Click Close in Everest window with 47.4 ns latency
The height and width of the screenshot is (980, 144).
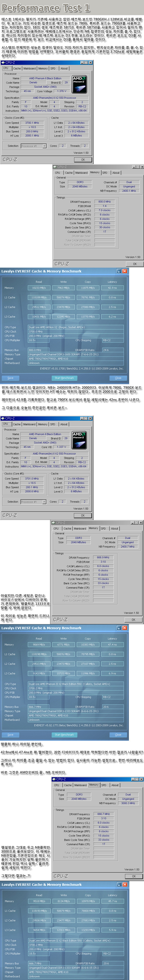[x=118, y=735]
